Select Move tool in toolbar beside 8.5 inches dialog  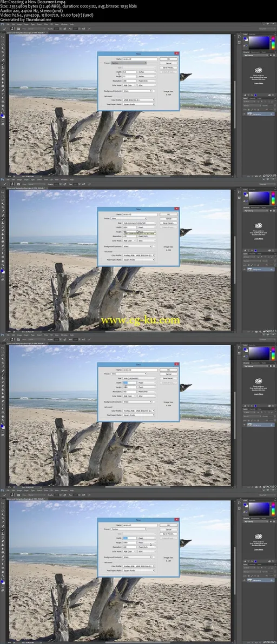click(3, 37)
